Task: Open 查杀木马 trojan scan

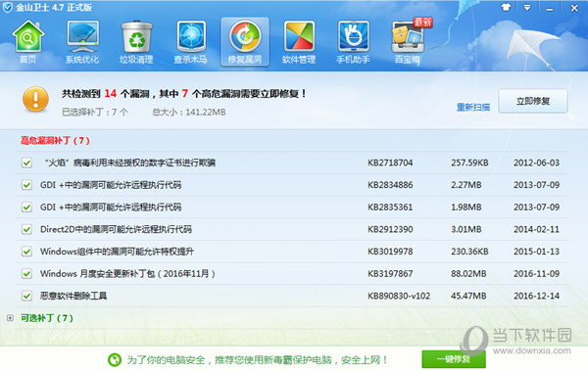Action: tap(190, 42)
